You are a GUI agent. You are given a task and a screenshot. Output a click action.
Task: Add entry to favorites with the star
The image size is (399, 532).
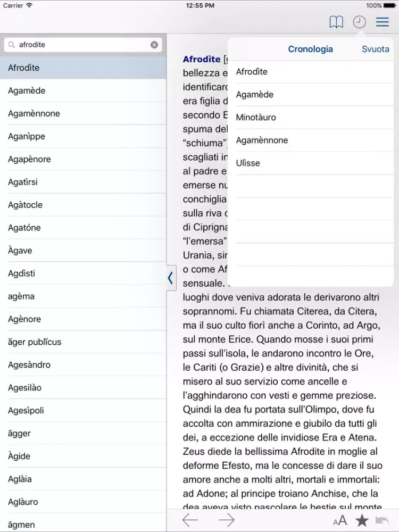coord(362,520)
